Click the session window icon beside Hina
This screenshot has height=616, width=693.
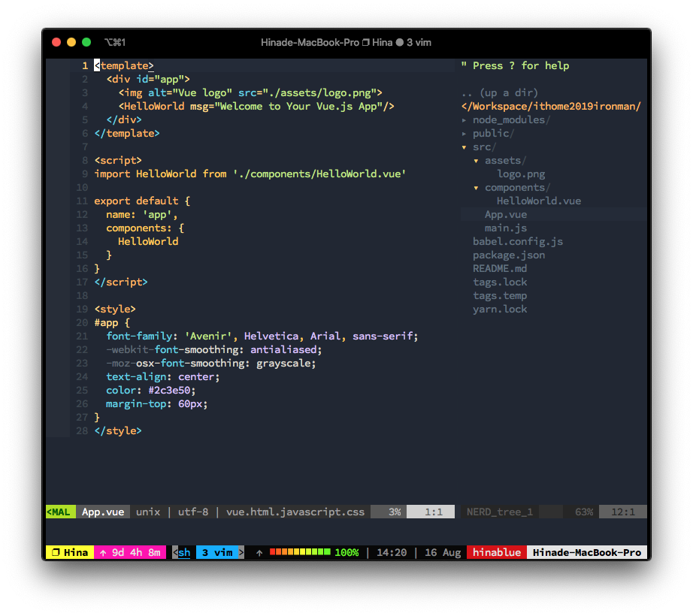point(56,552)
